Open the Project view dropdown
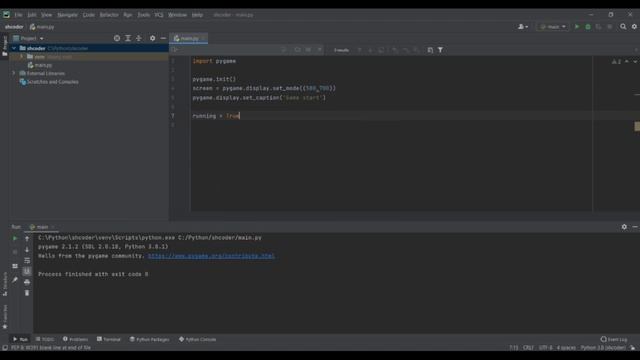Screen dimensions: 640x360 pos(28,38)
